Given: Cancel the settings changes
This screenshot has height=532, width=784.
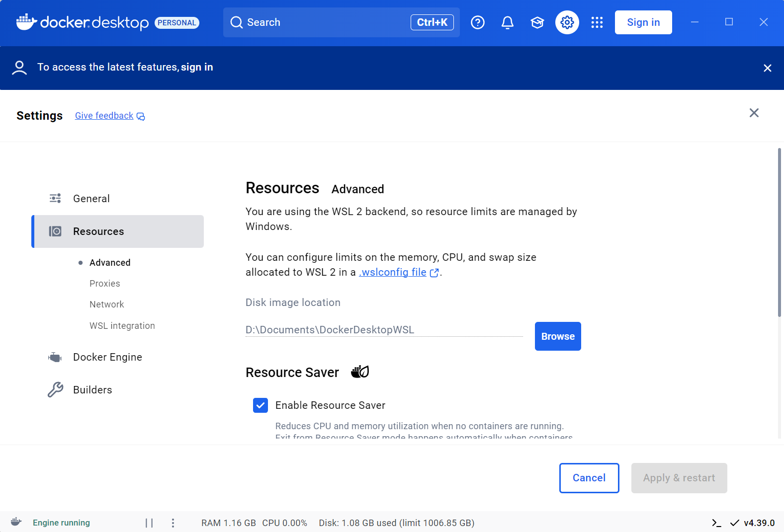Looking at the screenshot, I should [x=589, y=478].
